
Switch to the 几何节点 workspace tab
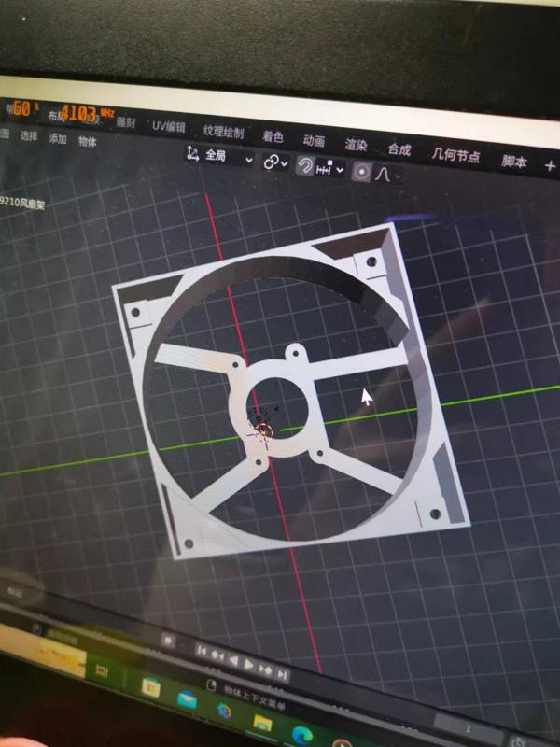tap(455, 155)
